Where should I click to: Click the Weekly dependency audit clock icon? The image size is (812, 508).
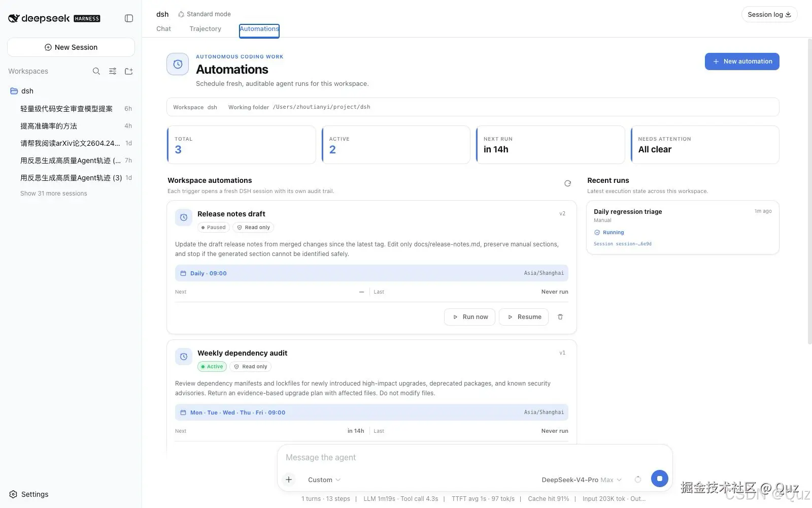click(x=184, y=357)
